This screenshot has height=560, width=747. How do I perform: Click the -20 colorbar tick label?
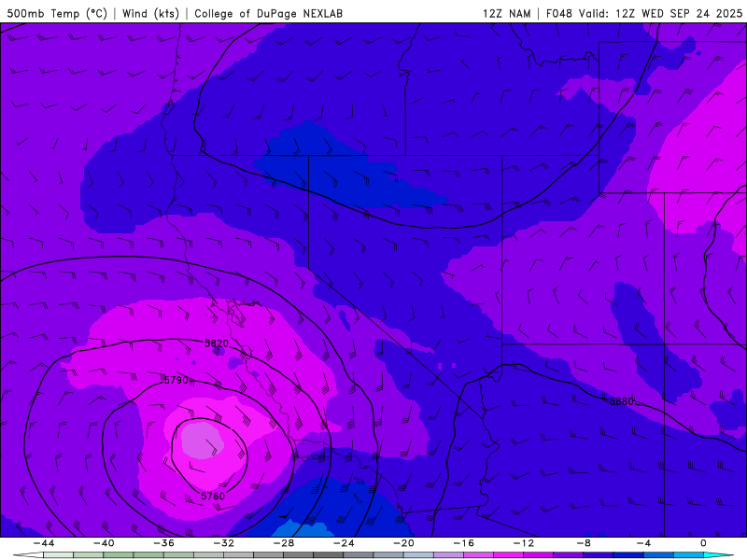pos(404,543)
